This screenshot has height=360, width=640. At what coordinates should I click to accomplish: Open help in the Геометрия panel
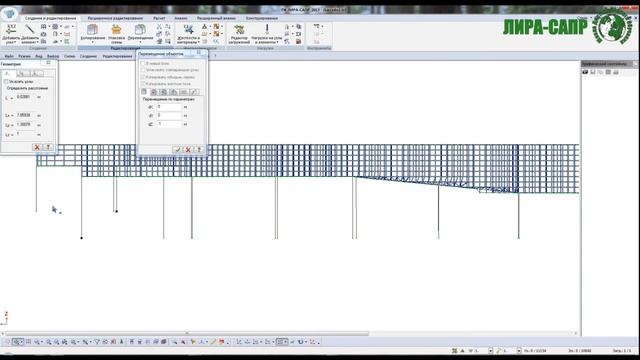pyautogui.click(x=48, y=147)
